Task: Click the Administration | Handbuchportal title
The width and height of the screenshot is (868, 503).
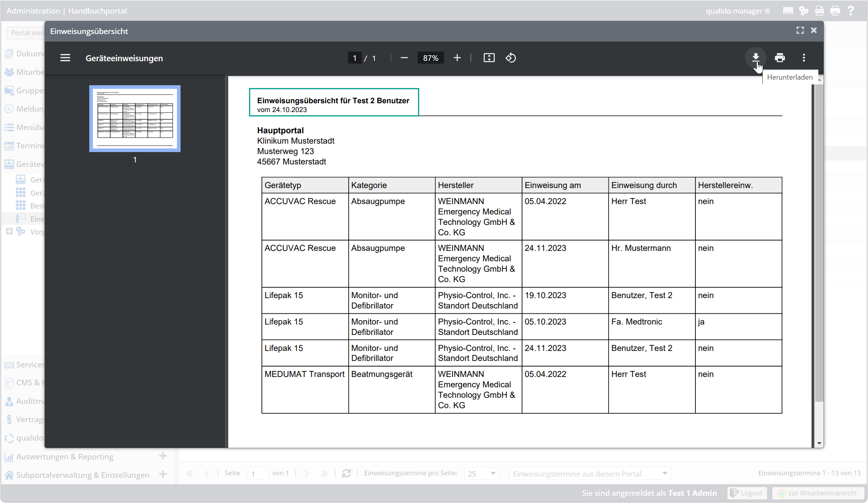Action: [x=67, y=11]
